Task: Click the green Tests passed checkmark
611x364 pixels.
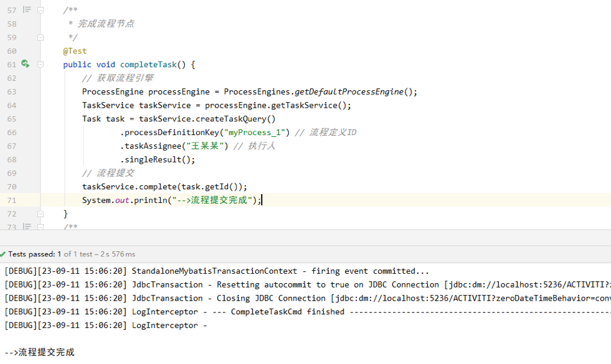Action: [4, 254]
